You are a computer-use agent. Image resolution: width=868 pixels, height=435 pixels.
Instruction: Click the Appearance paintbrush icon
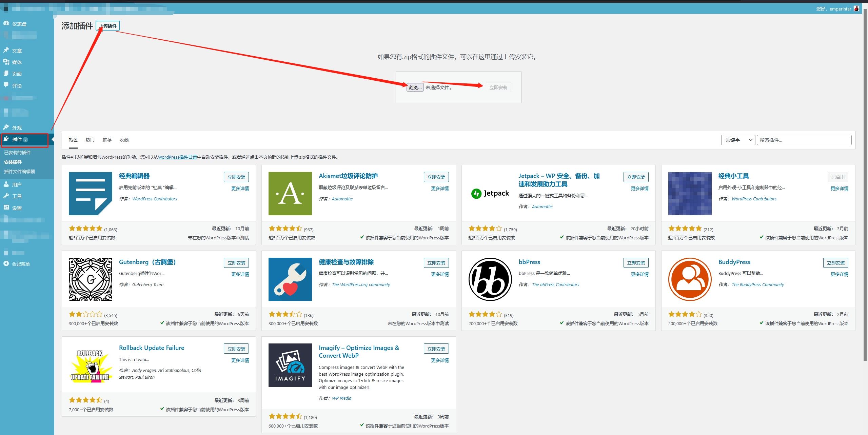6,127
